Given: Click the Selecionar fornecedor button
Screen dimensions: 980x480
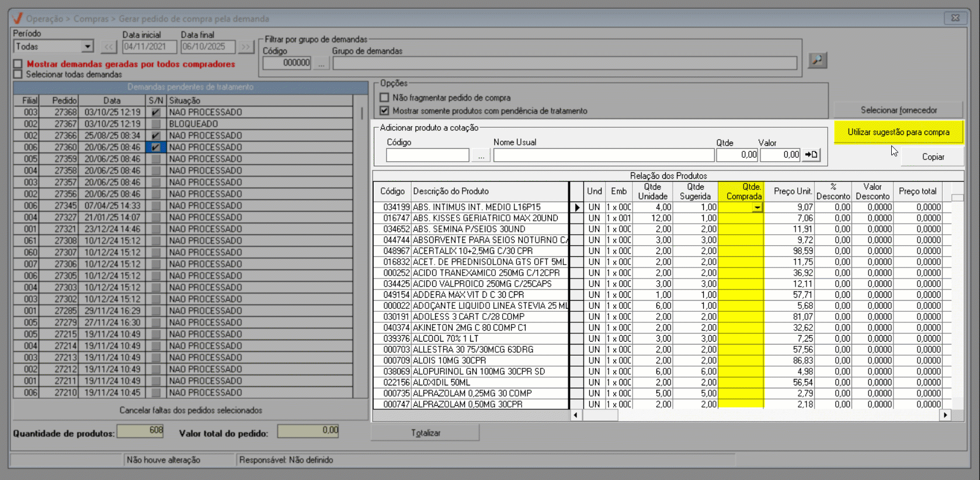Looking at the screenshot, I should coord(898,110).
